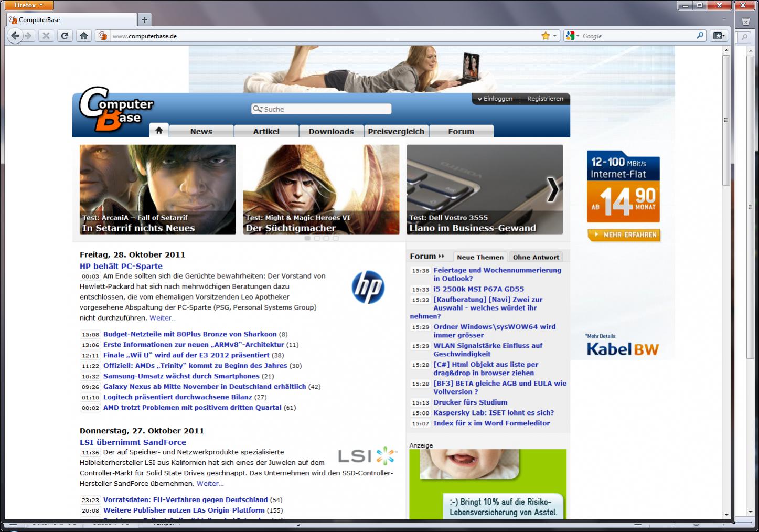Viewport: 759px width, 532px height.
Task: Bookmark the page with the star icon
Action: [x=546, y=36]
